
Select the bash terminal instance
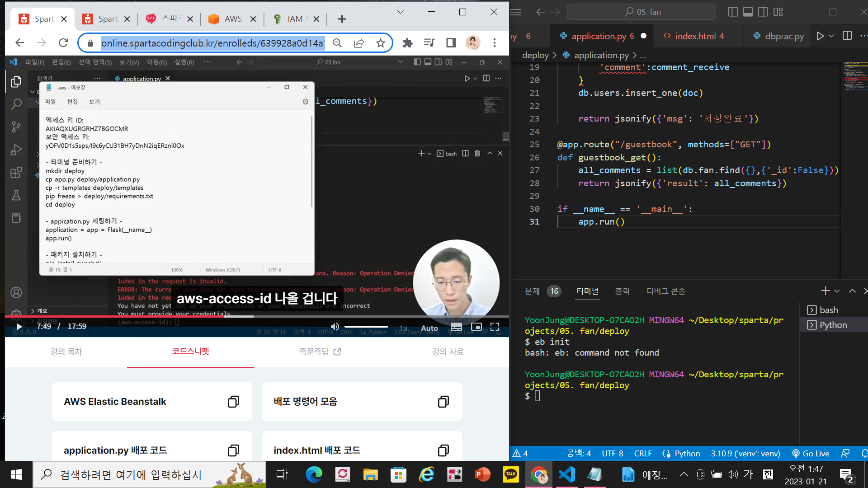coord(833,310)
